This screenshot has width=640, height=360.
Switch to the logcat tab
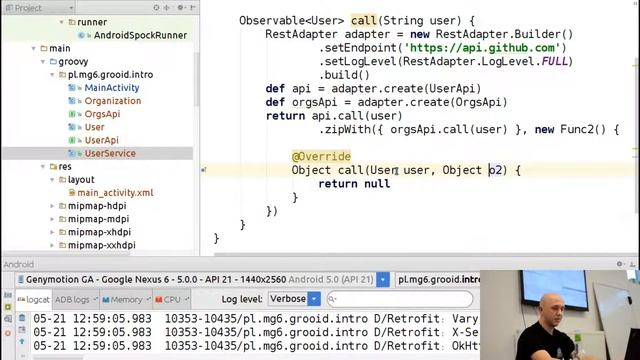point(34,300)
